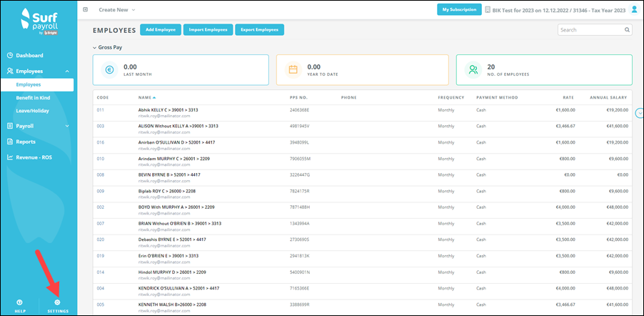Click the euro icon in Last Month card

109,70
